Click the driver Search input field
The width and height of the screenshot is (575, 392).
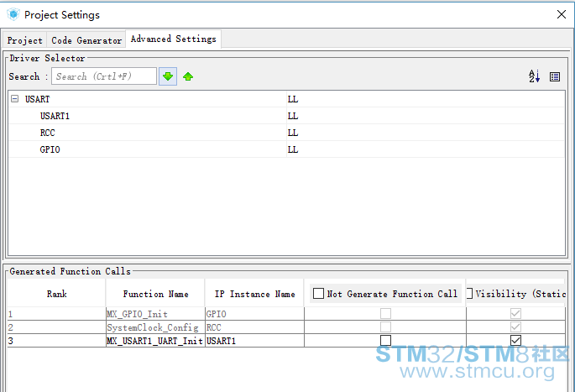pyautogui.click(x=104, y=76)
